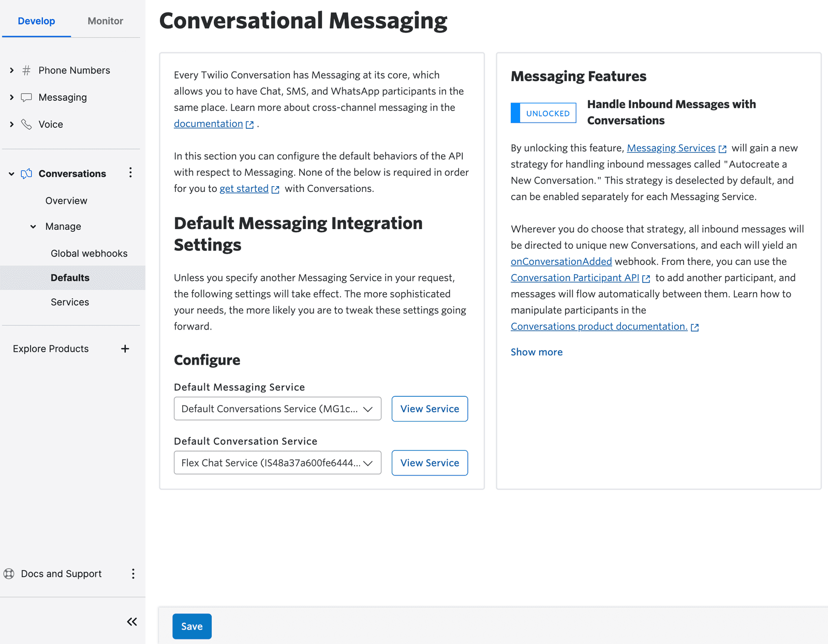Click the Save button
This screenshot has width=828, height=644.
tap(192, 626)
